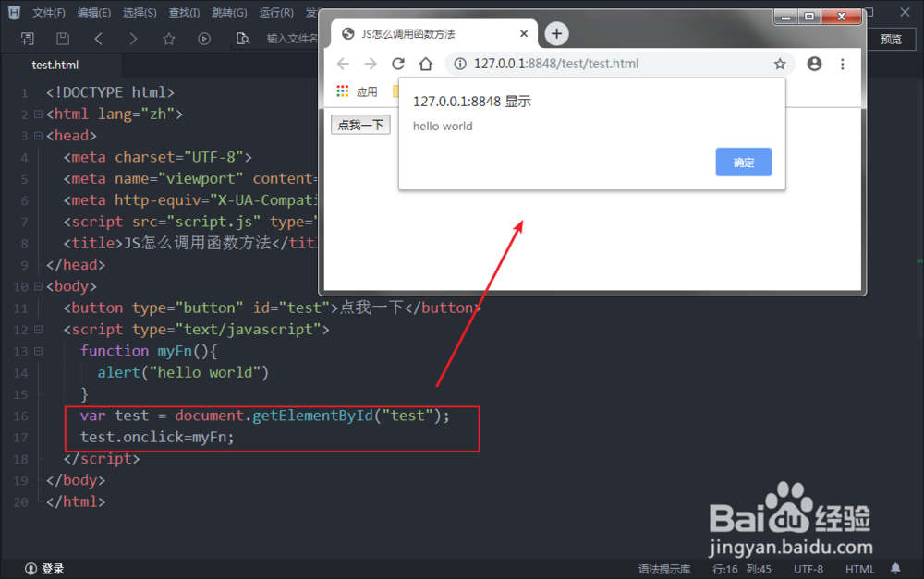Collapse the script fold on line 12
The image size is (924, 579).
(x=38, y=330)
